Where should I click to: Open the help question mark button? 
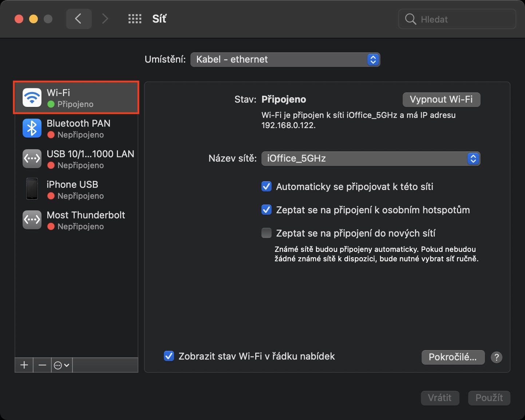coord(497,357)
